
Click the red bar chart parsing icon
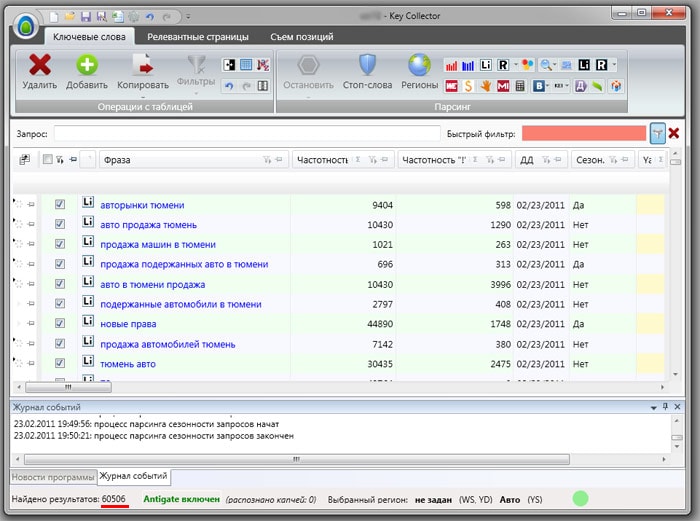[x=451, y=65]
